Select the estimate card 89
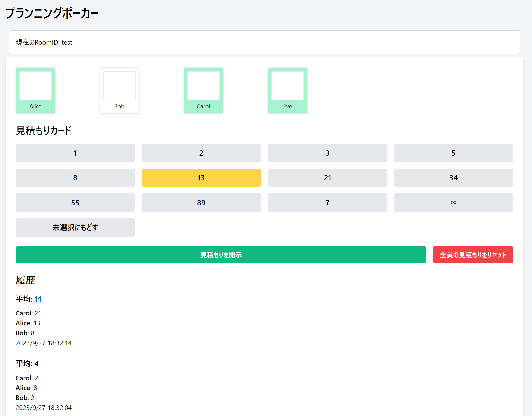Image resolution: width=532 pixels, height=416 pixels. 201,202
